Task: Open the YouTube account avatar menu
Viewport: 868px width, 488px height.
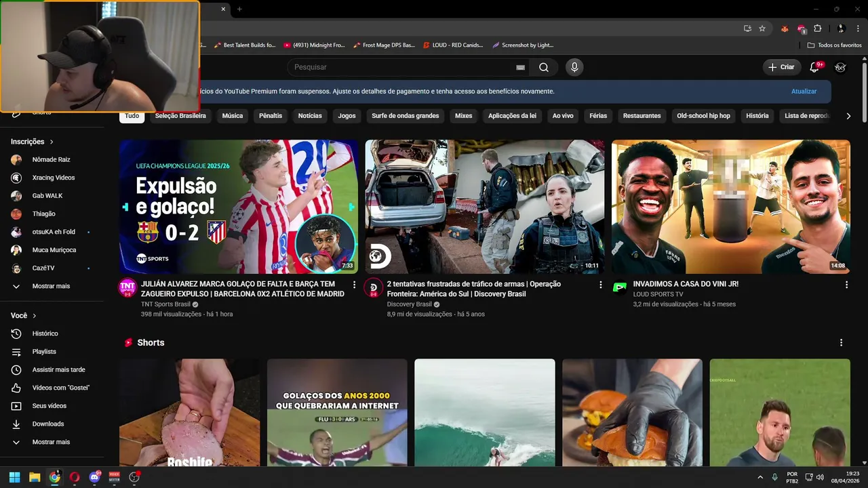Action: click(x=840, y=67)
